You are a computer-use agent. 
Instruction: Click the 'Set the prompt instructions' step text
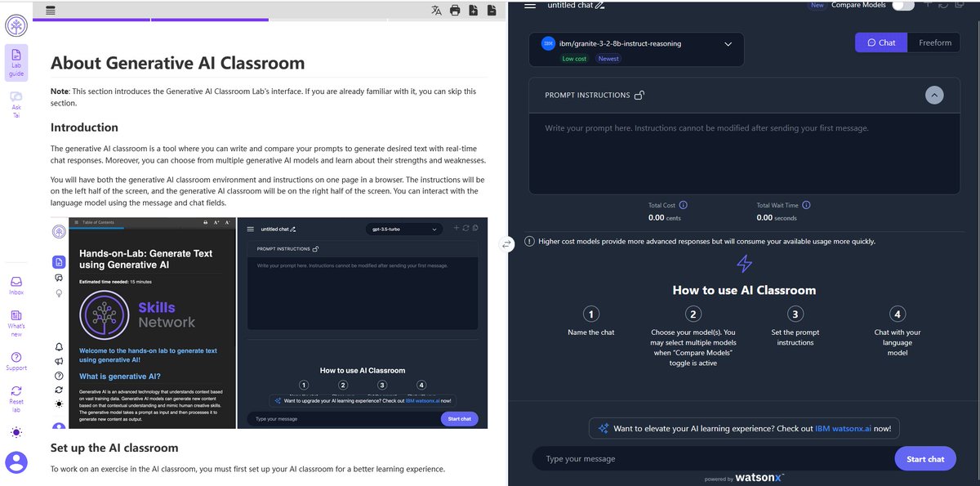(795, 337)
